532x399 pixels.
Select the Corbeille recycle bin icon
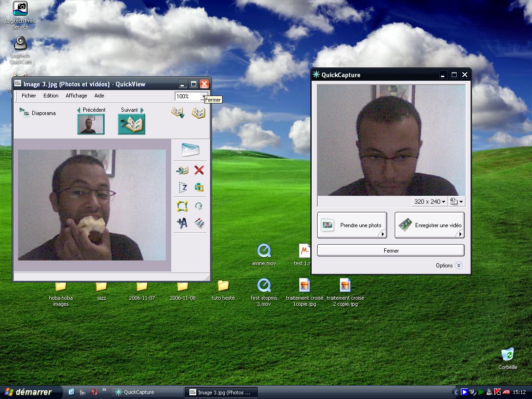pyautogui.click(x=508, y=358)
